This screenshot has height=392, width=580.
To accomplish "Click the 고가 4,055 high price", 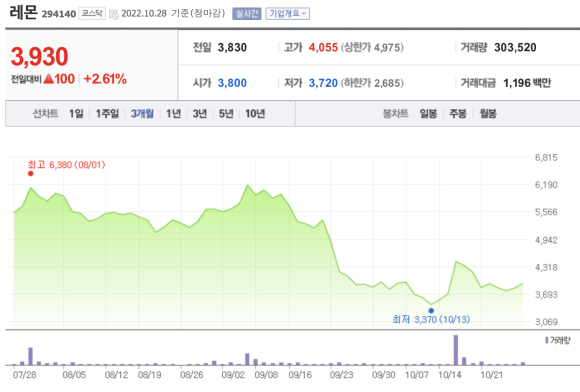I will tap(323, 47).
